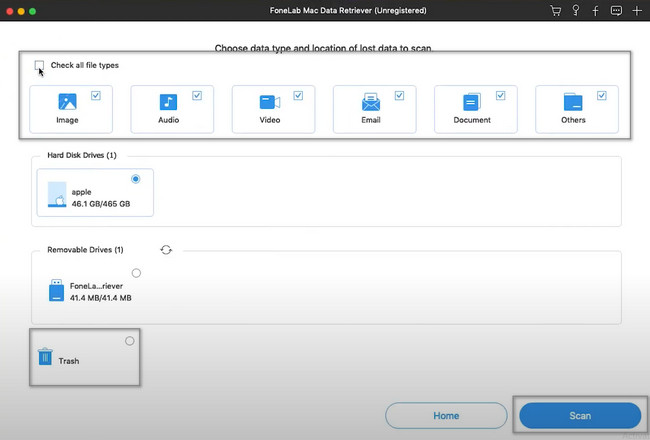Open the Facebook page icon
Viewport: 650px width, 440px height.
pos(595,11)
